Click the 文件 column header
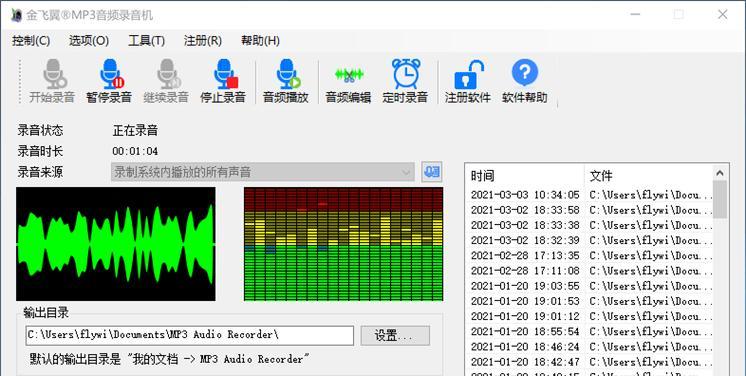The height and width of the screenshot is (376, 746). (x=649, y=176)
